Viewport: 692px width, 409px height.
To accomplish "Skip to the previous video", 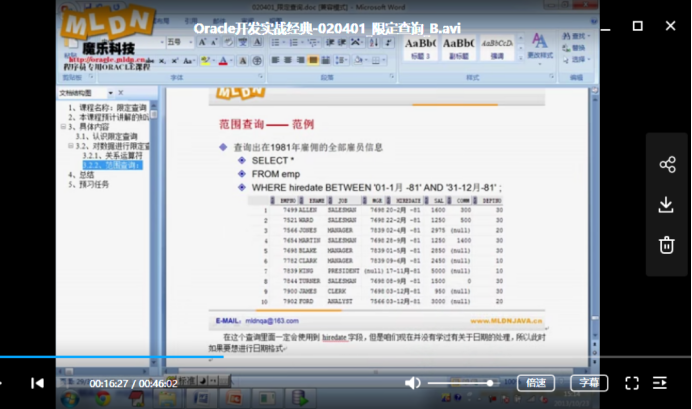I will 37,383.
